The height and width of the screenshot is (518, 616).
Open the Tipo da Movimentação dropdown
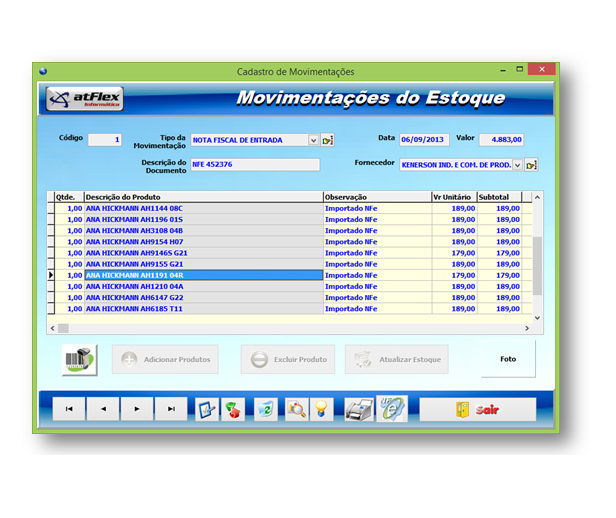[x=313, y=140]
